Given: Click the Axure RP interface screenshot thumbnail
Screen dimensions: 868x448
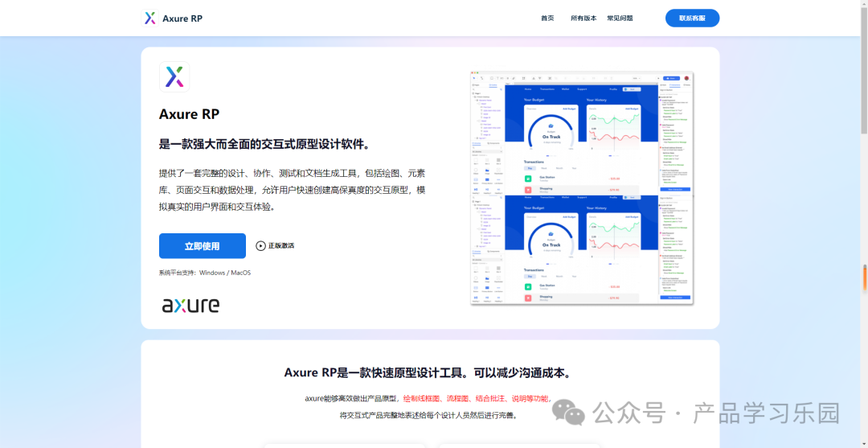Looking at the screenshot, I should click(x=582, y=187).
